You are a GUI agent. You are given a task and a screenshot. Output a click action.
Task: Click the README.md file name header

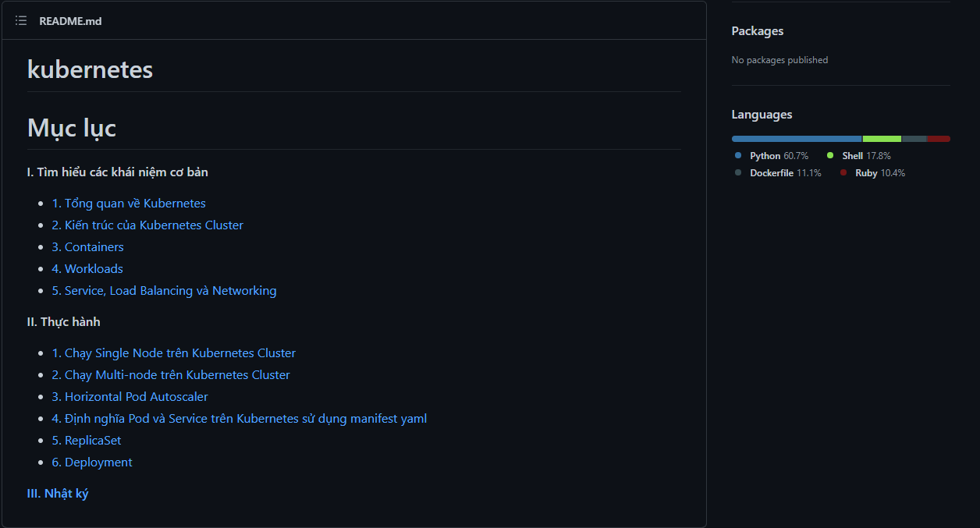click(70, 21)
